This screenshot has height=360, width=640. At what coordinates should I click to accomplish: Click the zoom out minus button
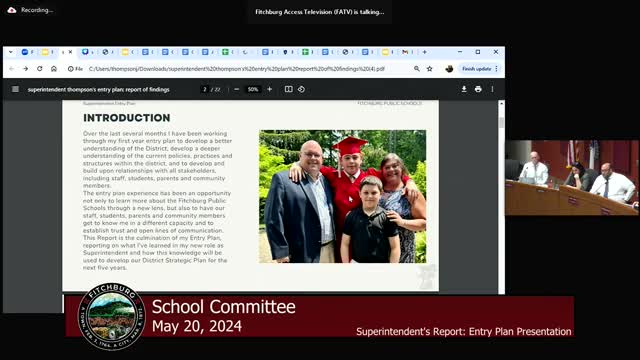coord(236,89)
